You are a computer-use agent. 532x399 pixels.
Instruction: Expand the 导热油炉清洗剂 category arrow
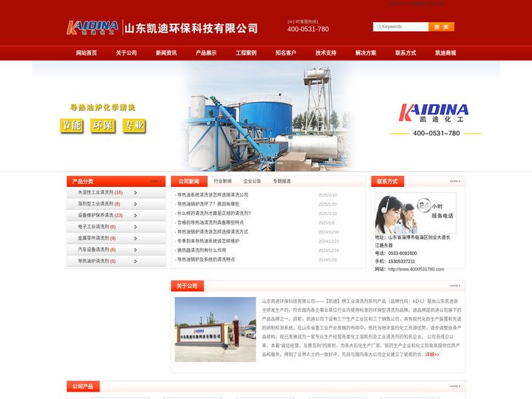coord(135,262)
